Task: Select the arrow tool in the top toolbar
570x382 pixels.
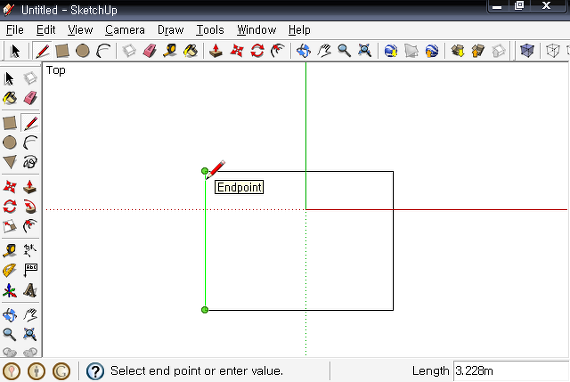Action: (x=15, y=51)
